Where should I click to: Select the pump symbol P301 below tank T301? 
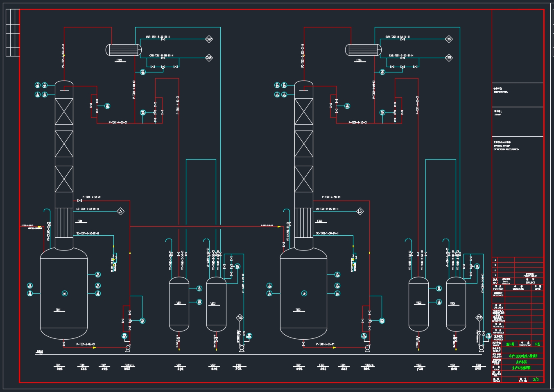(128, 348)
